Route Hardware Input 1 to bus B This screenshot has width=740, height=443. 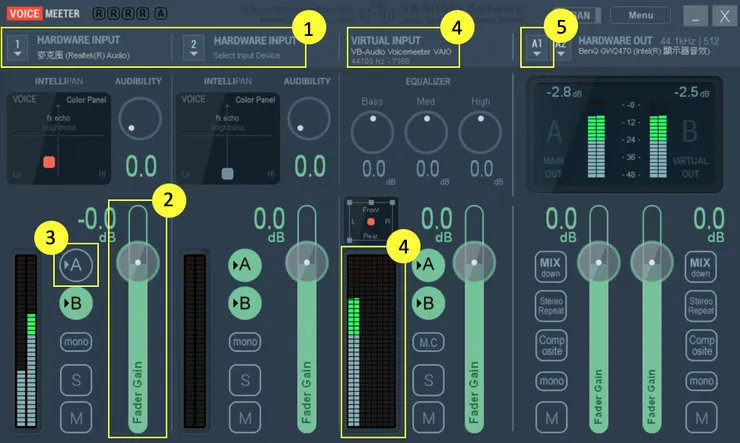(x=76, y=303)
